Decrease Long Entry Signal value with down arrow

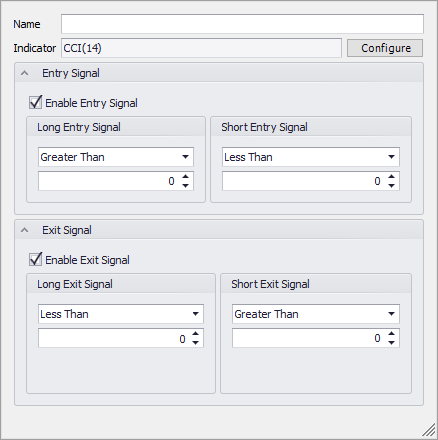click(186, 186)
